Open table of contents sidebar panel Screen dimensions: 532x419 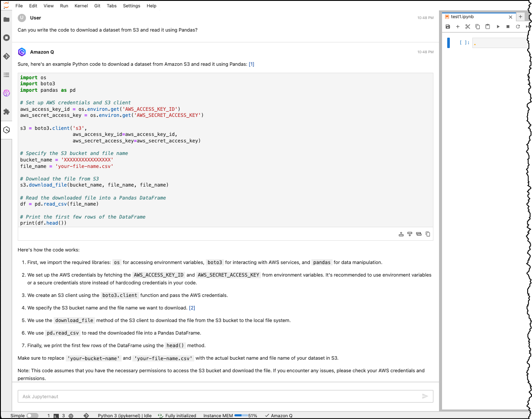point(6,75)
